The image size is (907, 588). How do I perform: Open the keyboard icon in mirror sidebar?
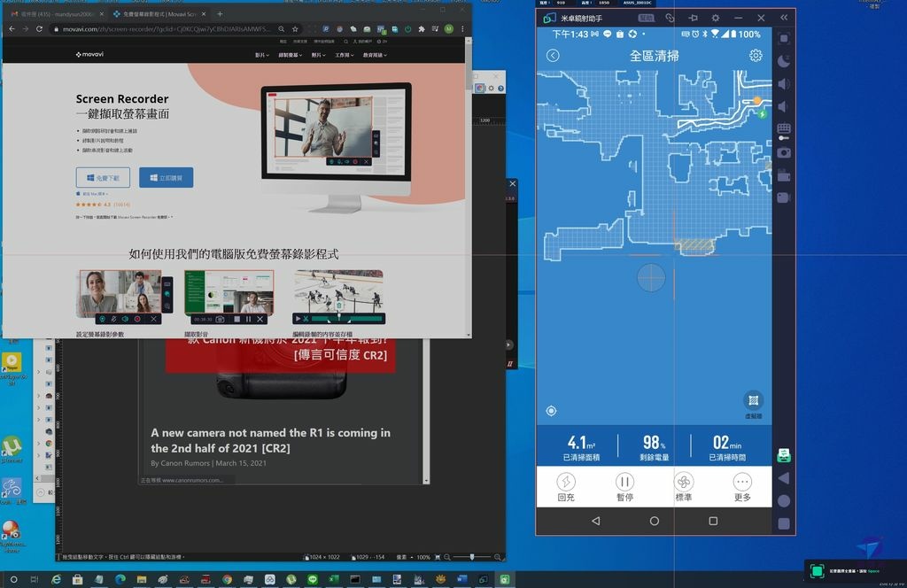click(784, 128)
